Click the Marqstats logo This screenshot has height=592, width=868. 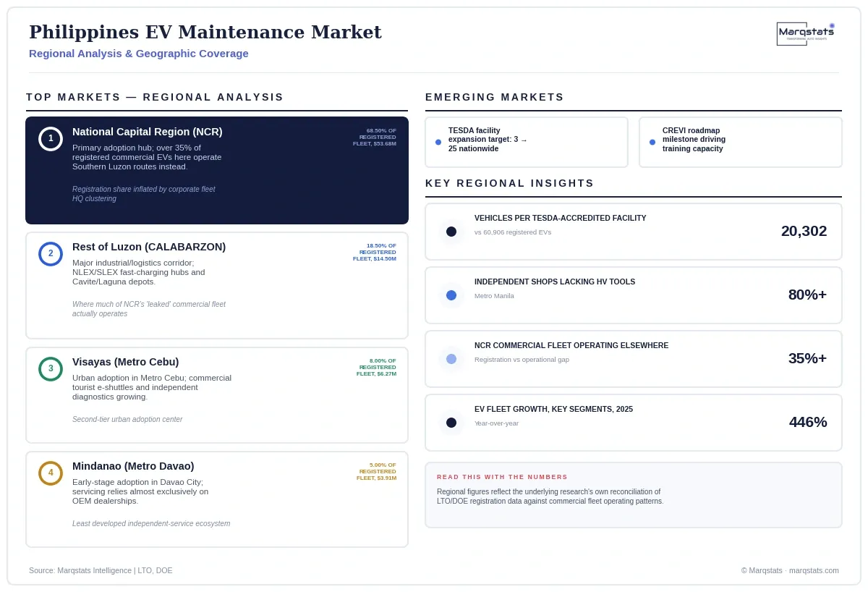point(806,33)
